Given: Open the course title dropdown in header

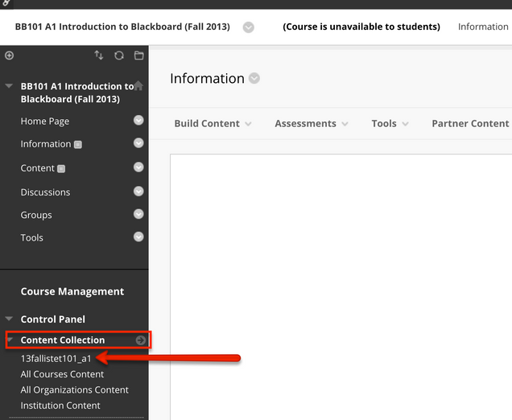Looking at the screenshot, I should (x=249, y=27).
